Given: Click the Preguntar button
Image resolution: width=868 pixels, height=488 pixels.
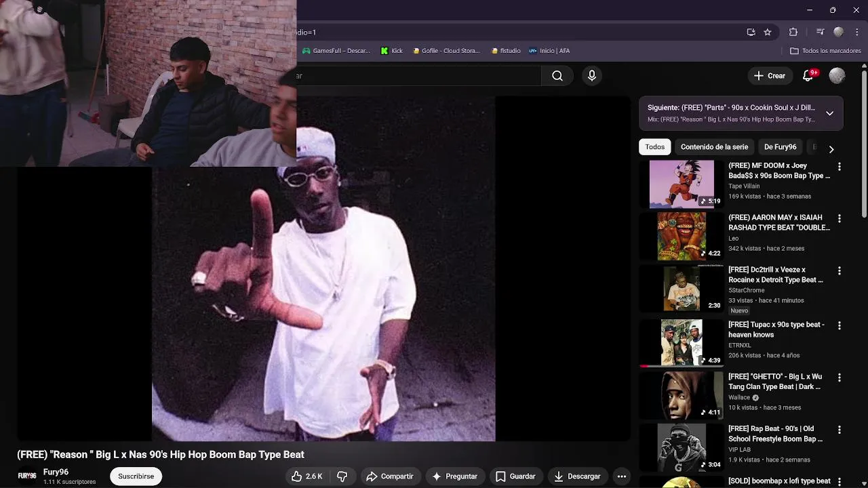Looking at the screenshot, I should coord(455,476).
